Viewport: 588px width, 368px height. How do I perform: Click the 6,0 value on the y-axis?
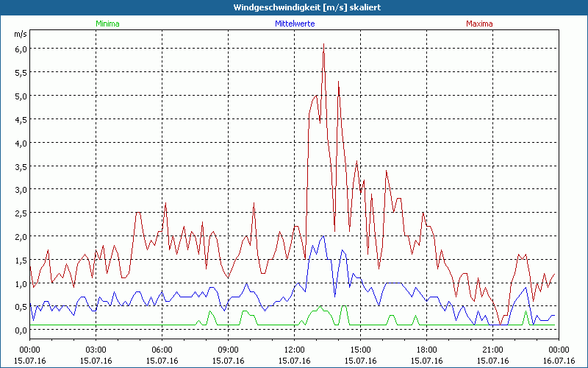coord(21,49)
